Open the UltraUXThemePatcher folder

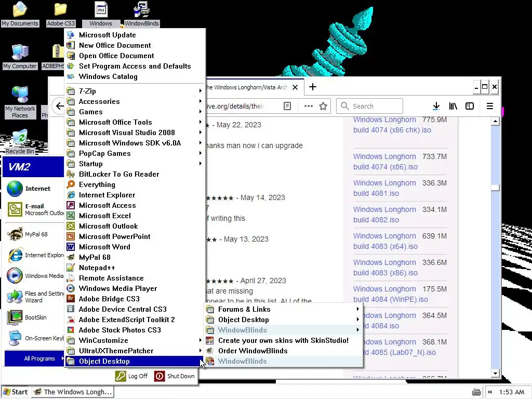pos(135,351)
